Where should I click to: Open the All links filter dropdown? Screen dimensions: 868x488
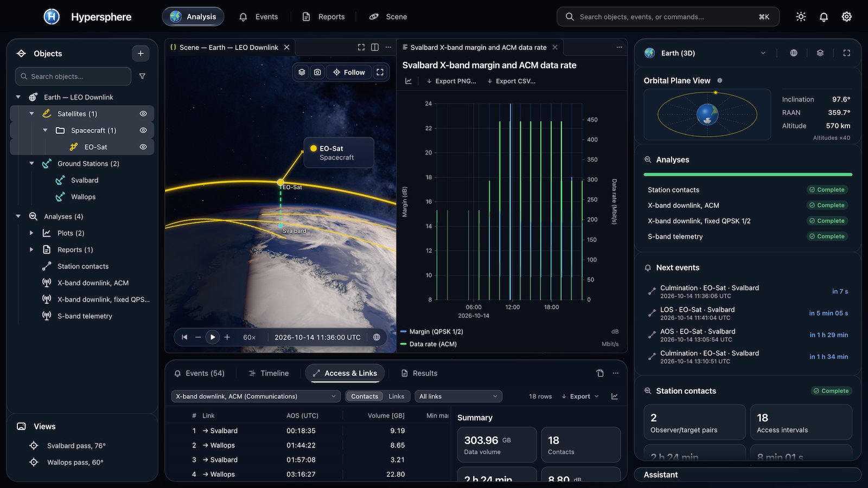click(x=458, y=396)
